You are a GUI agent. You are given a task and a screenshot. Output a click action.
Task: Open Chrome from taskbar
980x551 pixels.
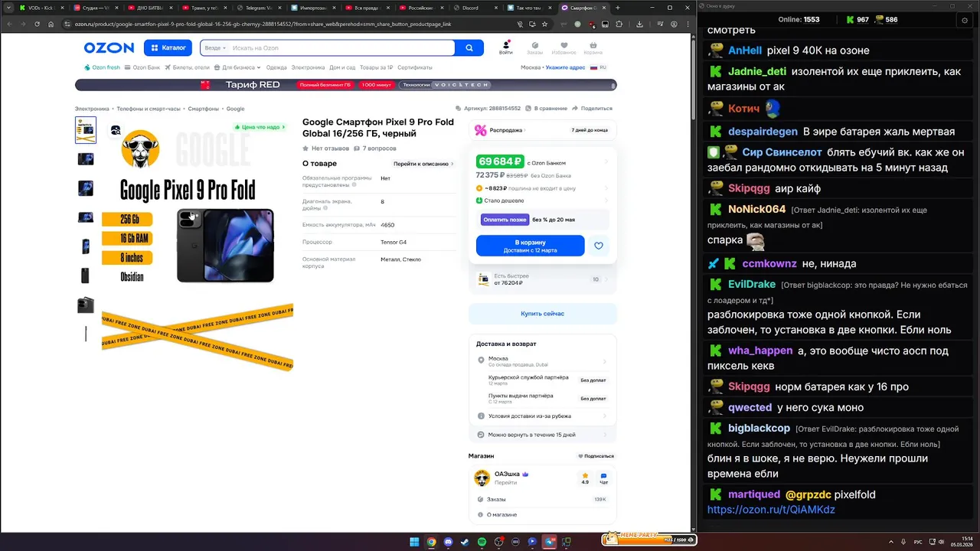pyautogui.click(x=431, y=542)
